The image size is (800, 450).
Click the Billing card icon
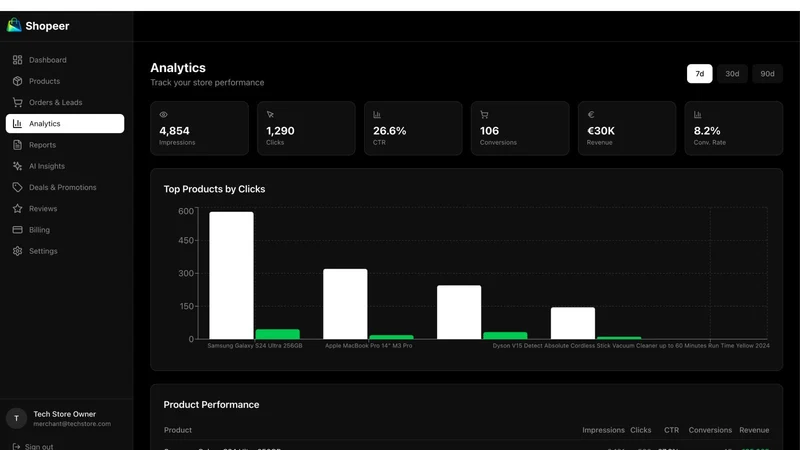(17, 230)
